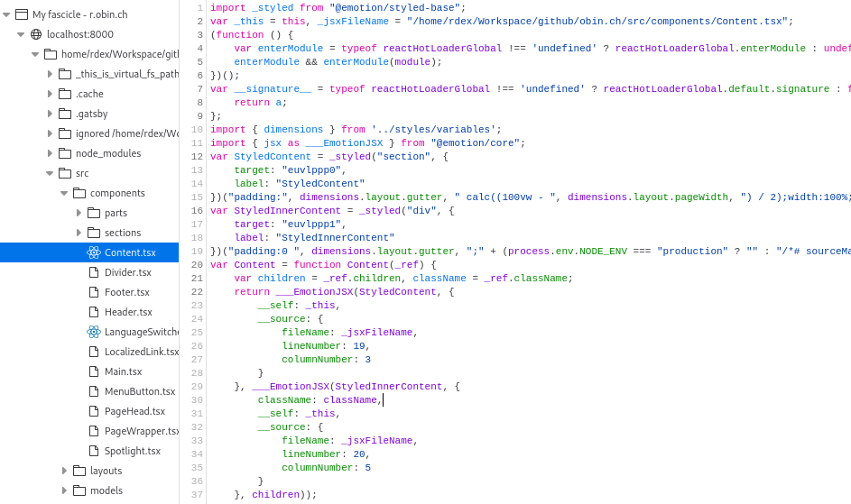Click the React icon of LanguageSwitcher
Viewport: 851px width, 504px height.
coord(94,332)
